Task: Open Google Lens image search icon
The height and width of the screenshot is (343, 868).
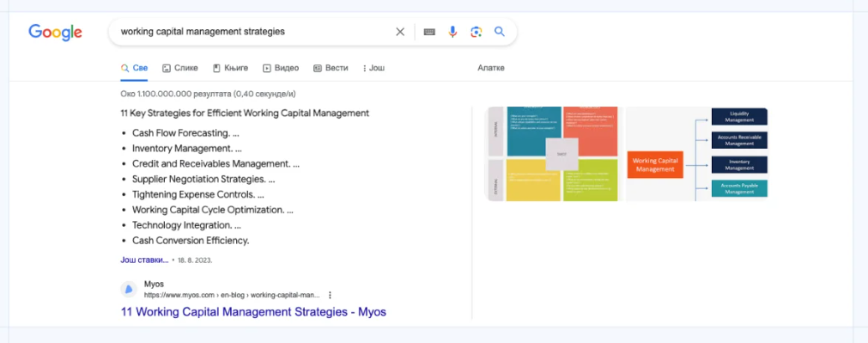Action: 476,32
